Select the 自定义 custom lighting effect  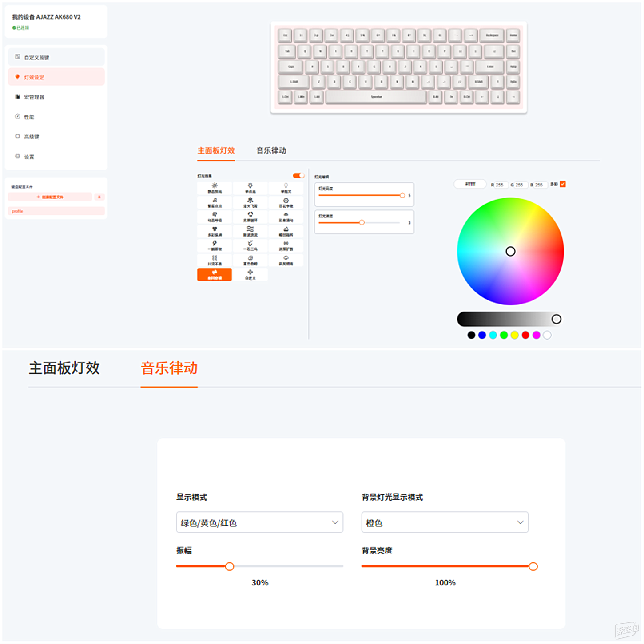tap(250, 274)
